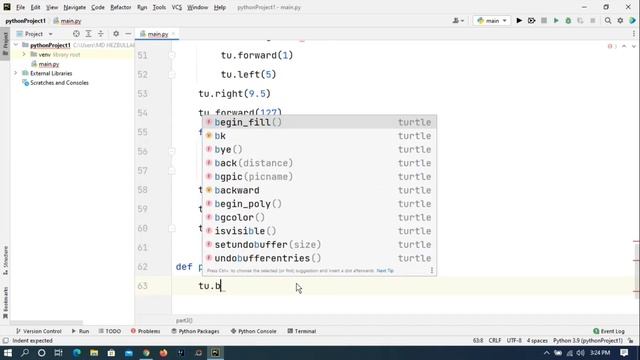The width and height of the screenshot is (640, 360).
Task: Click Collapse All in Project panel
Action: point(100,34)
